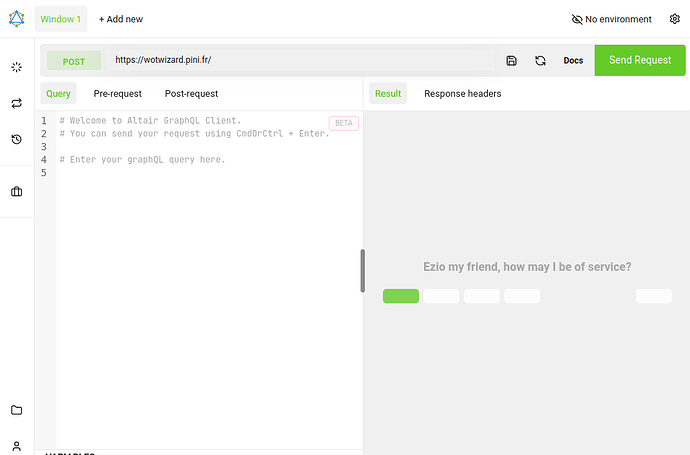The image size is (690, 455).
Task: Open the briefcase collections icon
Action: coord(16,191)
